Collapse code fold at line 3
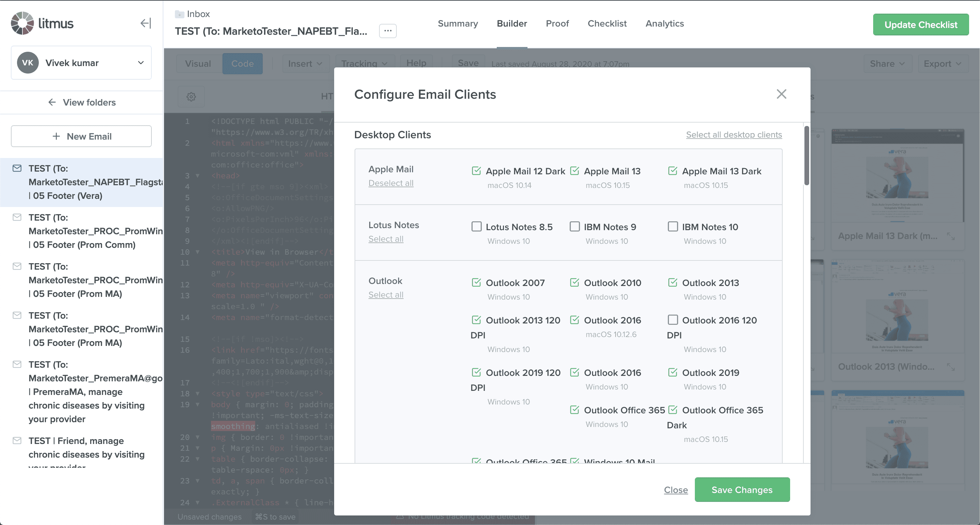The width and height of the screenshot is (980, 525). point(197,175)
